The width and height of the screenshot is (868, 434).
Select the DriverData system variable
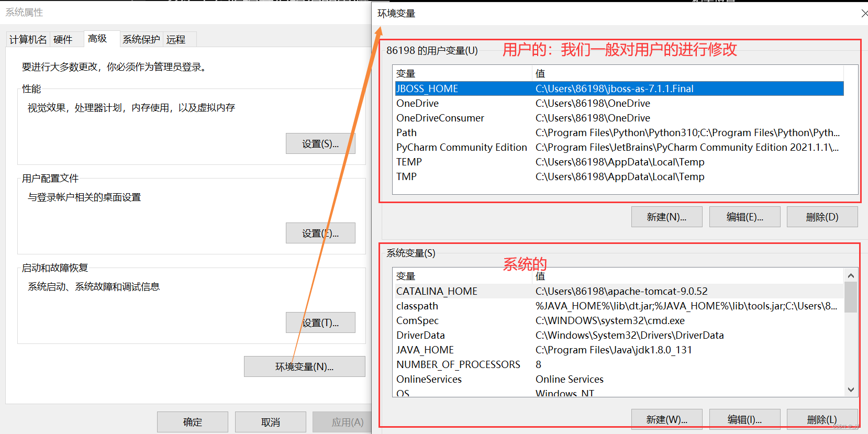click(619, 335)
